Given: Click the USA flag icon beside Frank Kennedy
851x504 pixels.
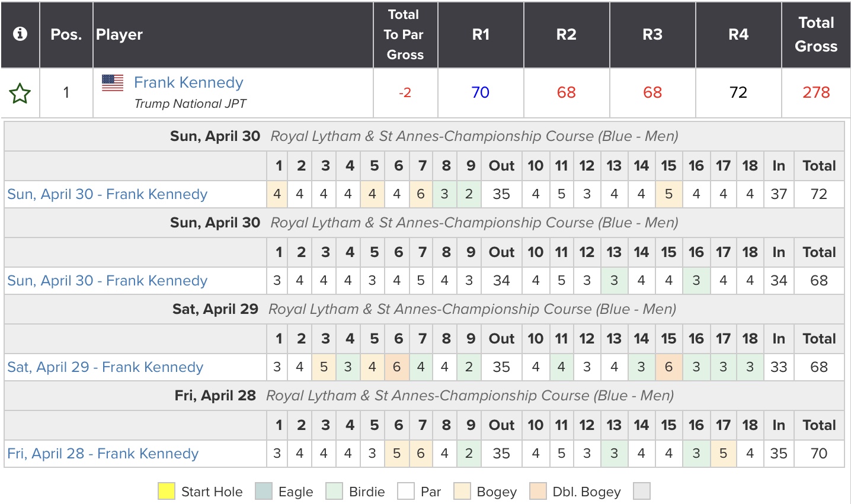Looking at the screenshot, I should (113, 83).
